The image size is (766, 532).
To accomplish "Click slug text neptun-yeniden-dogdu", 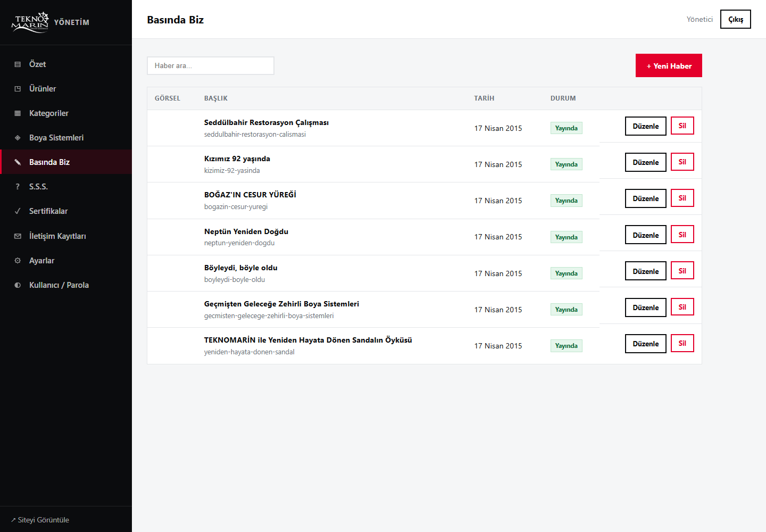I will (239, 243).
